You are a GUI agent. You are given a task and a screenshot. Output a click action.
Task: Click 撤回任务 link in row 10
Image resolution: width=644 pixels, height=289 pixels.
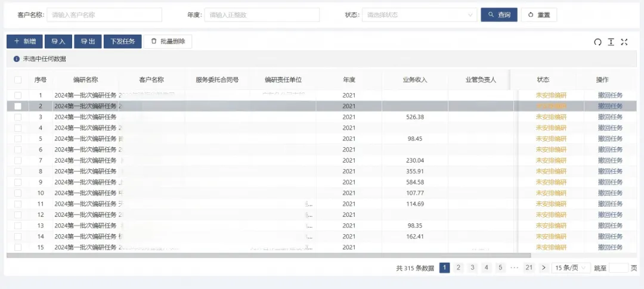point(611,193)
